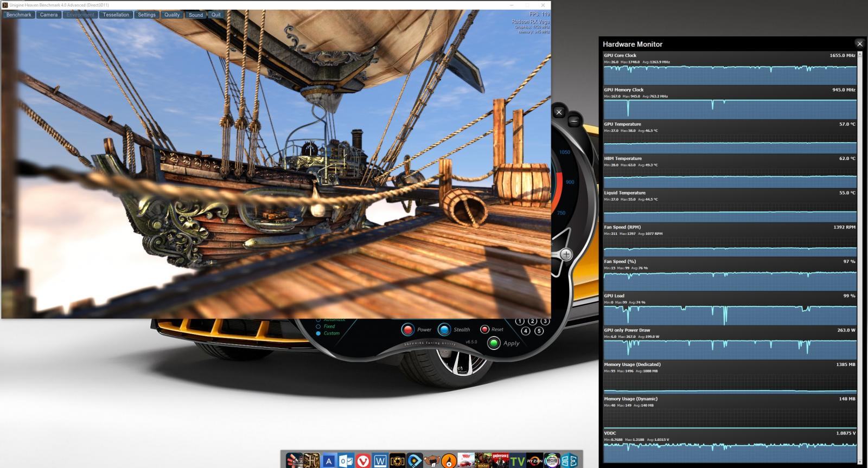
Task: Toggle the Sound button in Heaven
Action: [x=196, y=15]
